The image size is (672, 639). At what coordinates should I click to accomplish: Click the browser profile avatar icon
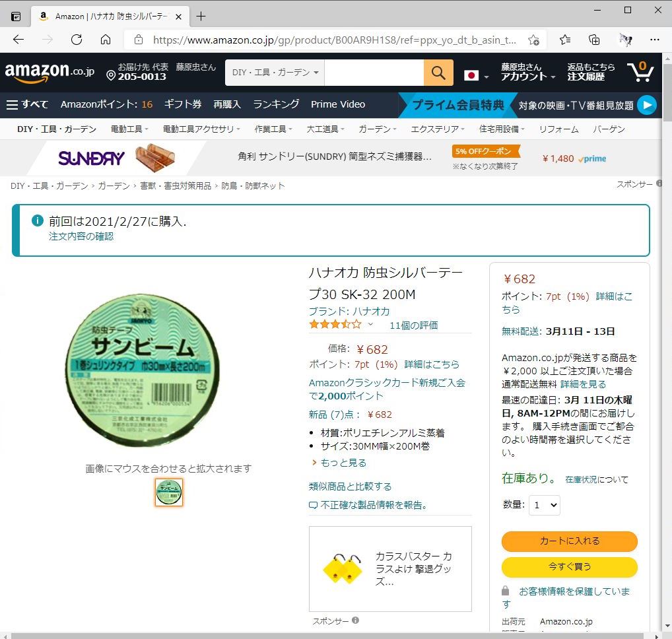tap(625, 40)
